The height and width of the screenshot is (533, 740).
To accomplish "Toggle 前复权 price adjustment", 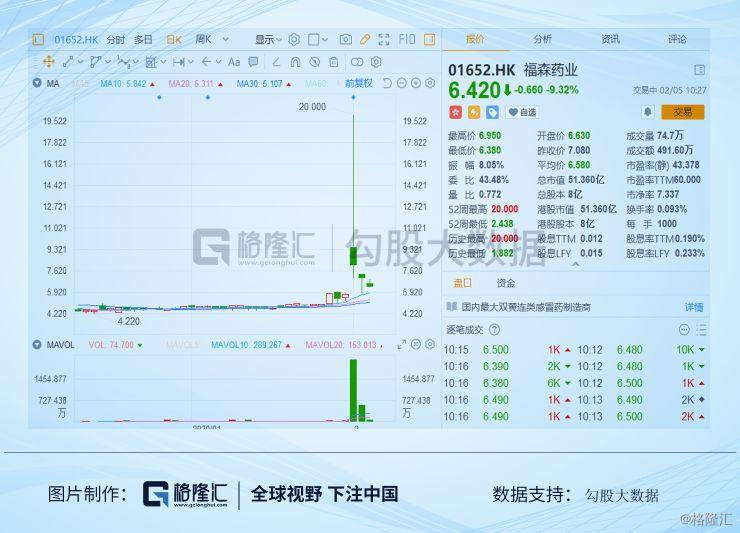I will 359,84.
